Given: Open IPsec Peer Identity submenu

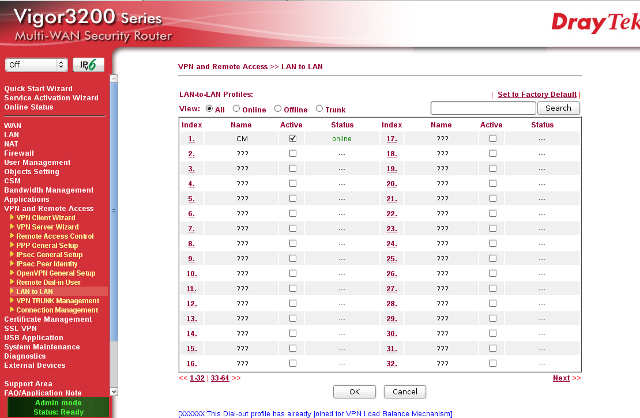Looking at the screenshot, I should 47,264.
